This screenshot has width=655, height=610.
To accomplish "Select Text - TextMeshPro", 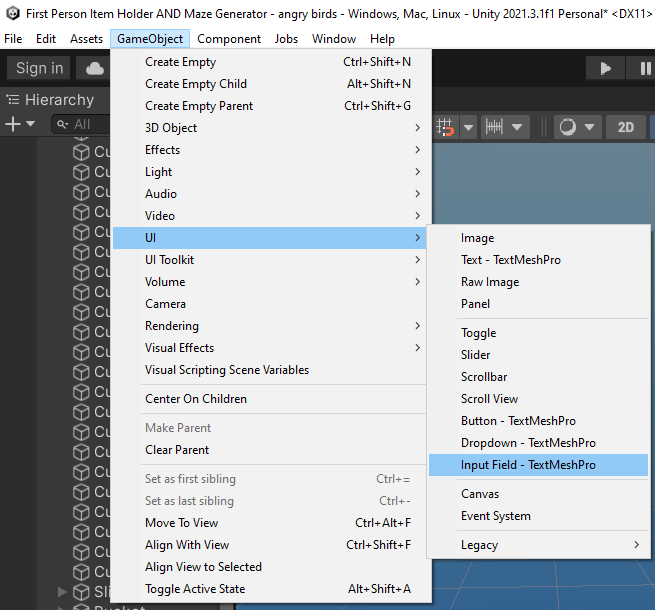I will [x=538, y=260].
